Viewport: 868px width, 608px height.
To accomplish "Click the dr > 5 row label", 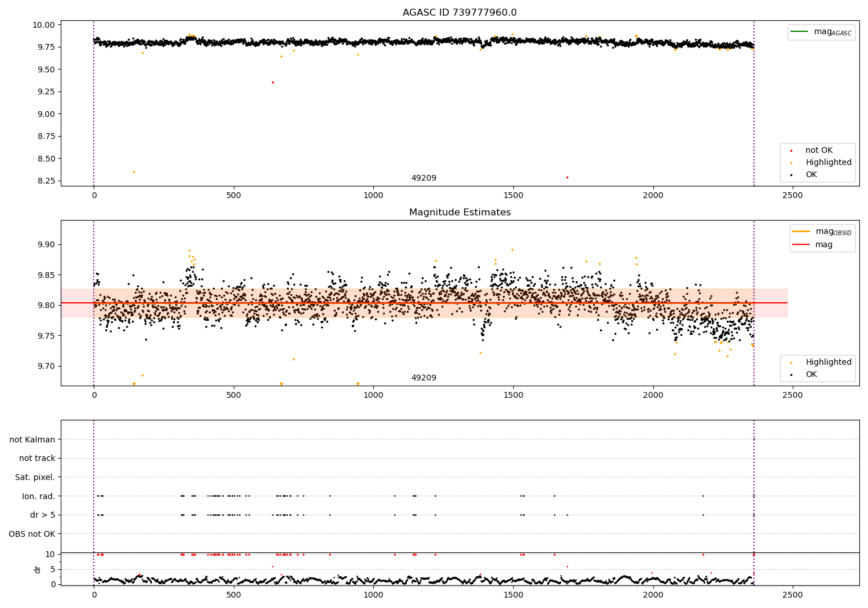I will point(43,515).
